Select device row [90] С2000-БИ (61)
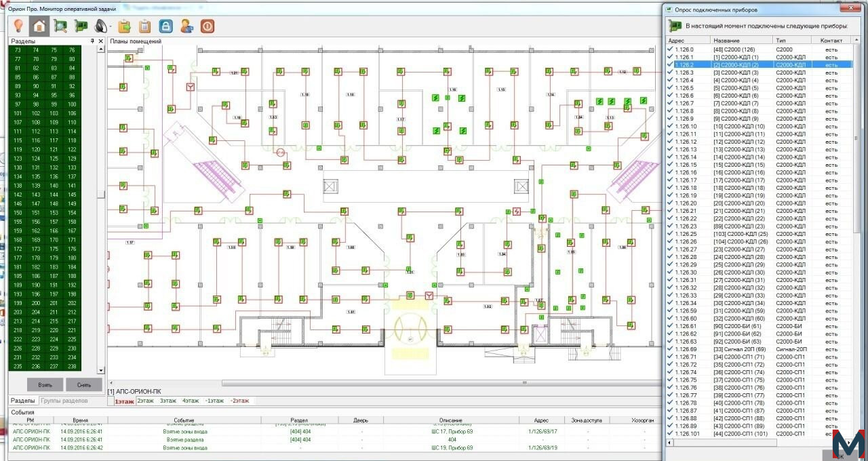868x461 pixels. 759,326
